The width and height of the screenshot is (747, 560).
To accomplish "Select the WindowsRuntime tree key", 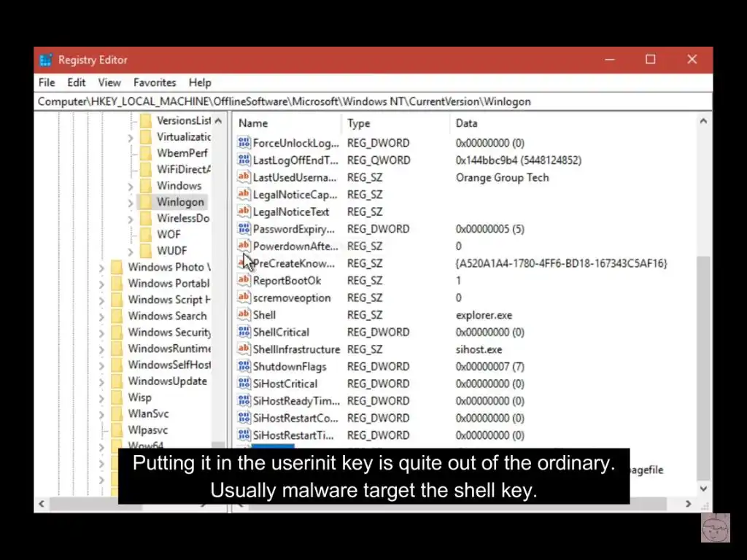I will (169, 348).
